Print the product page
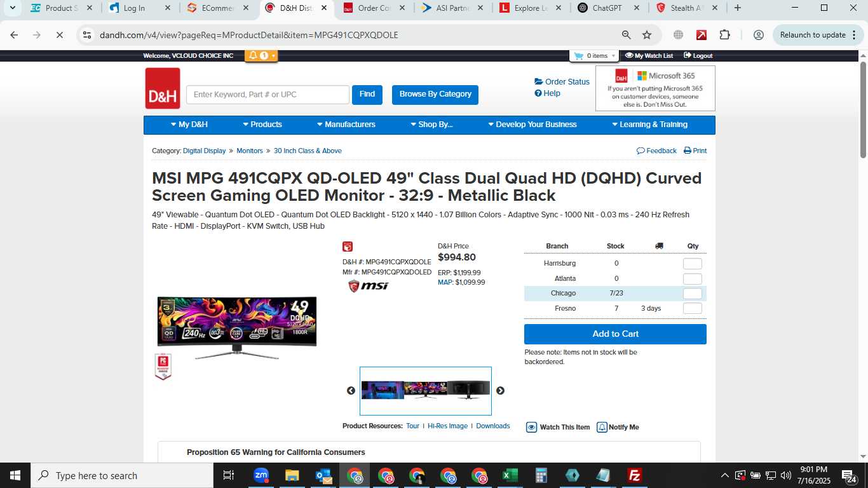This screenshot has height=488, width=868. coord(695,151)
